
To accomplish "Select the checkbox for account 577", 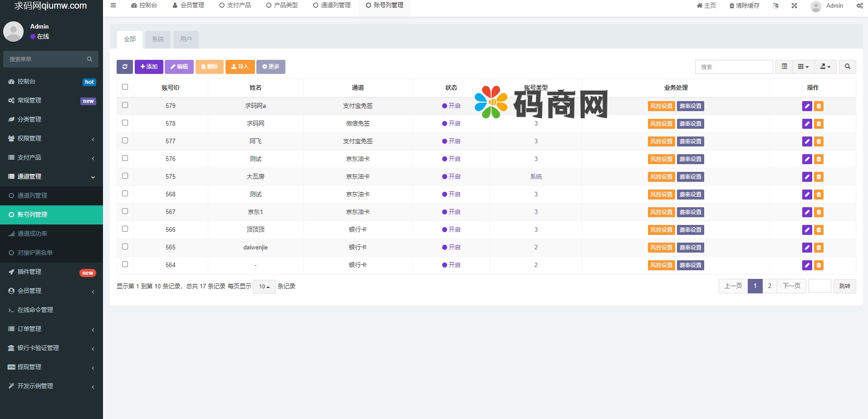I will [125, 141].
